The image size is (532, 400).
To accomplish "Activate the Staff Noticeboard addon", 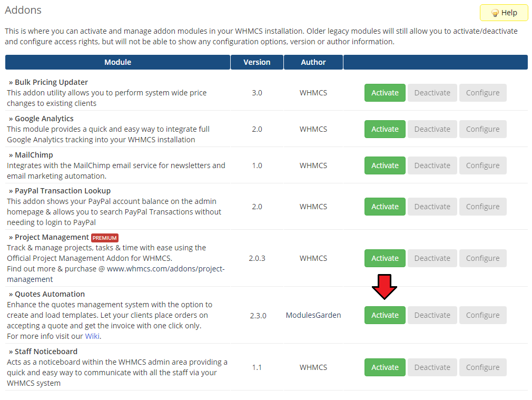I will pos(385,367).
